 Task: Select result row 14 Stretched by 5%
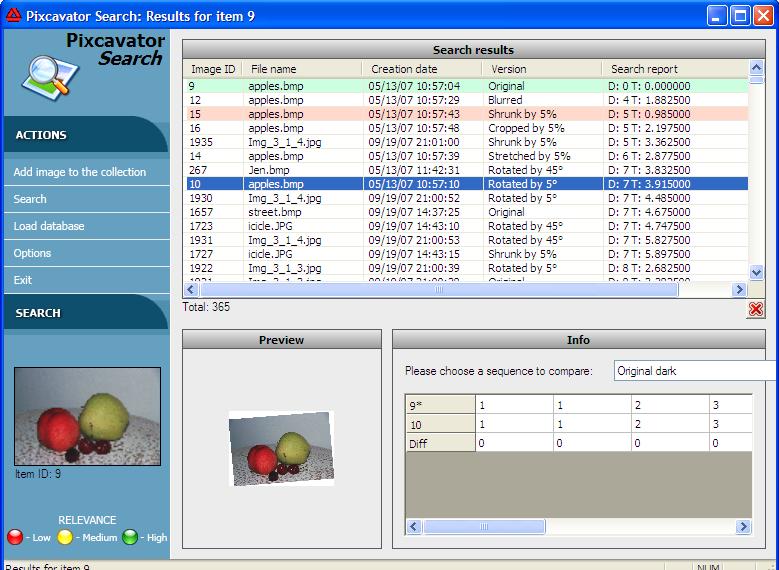[x=467, y=156]
